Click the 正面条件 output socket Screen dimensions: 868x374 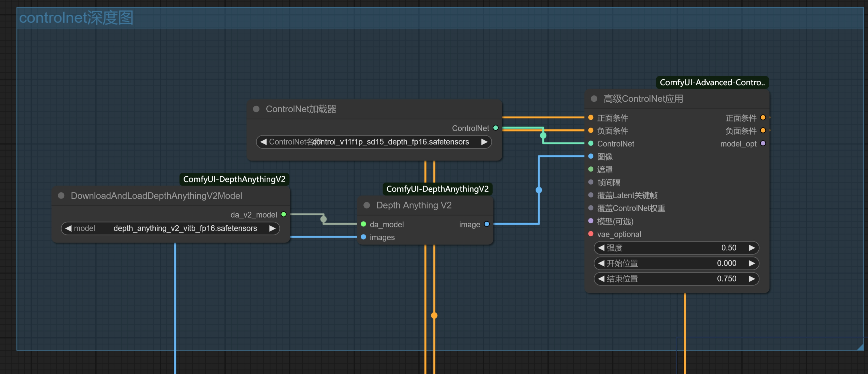(x=763, y=117)
